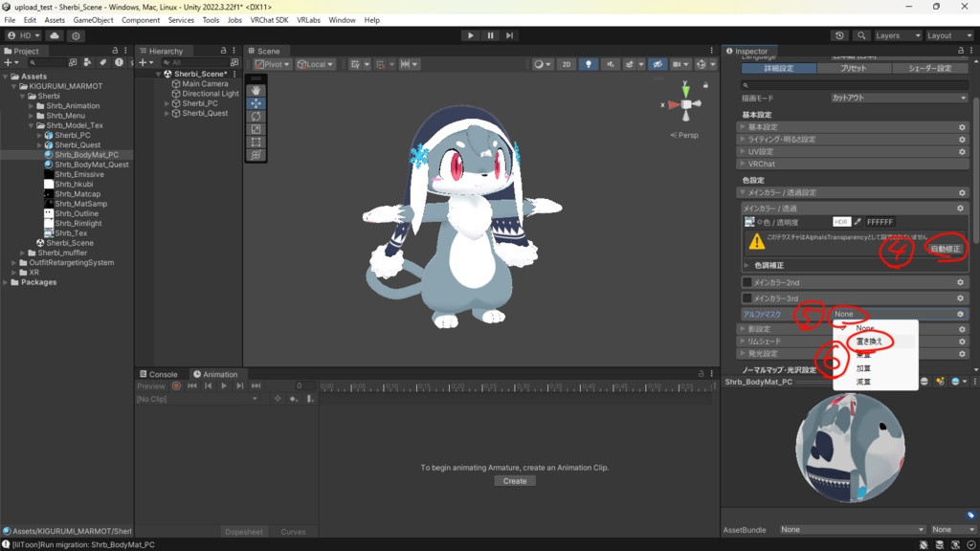Select Shrb_BodyMat_Quest material in Project
This screenshot has height=551, width=980.
coord(91,165)
